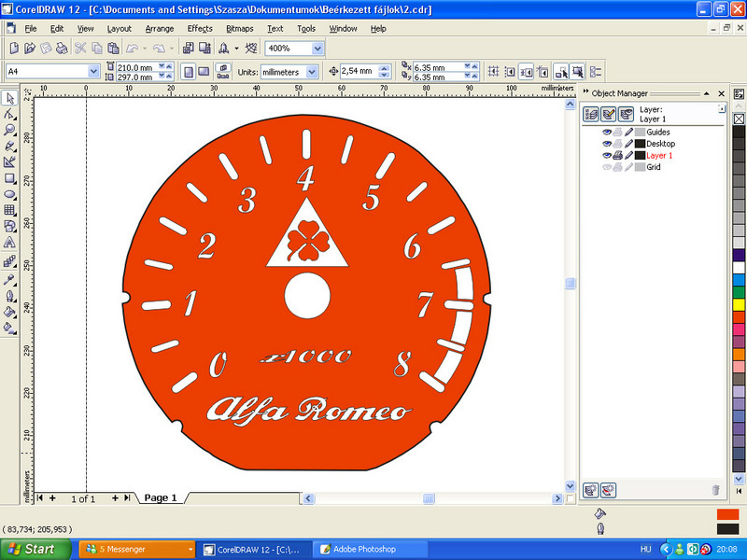747x560 pixels.
Task: Expand the Redo history dropdown arrow
Action: click(172, 49)
